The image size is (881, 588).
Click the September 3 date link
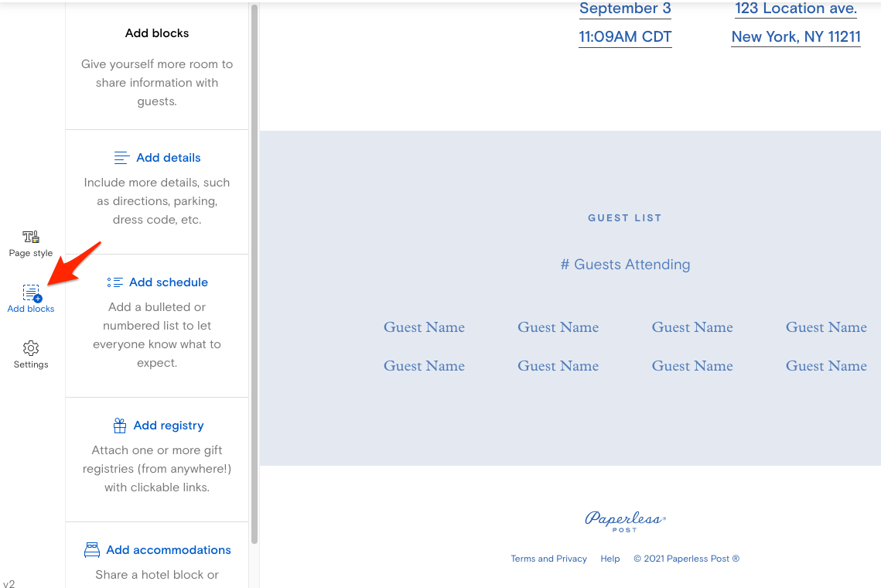pyautogui.click(x=625, y=9)
